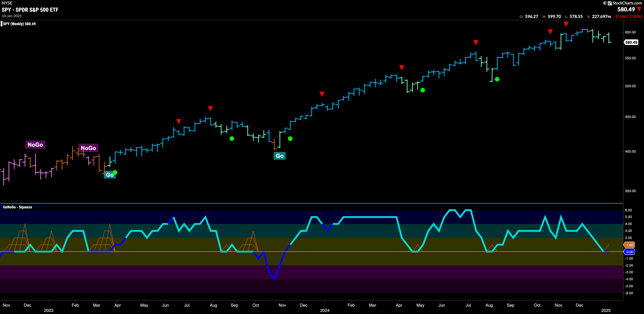Screen dimensions: 644x314
Task: Click the first purple NoGo label
Action: click(x=35, y=145)
